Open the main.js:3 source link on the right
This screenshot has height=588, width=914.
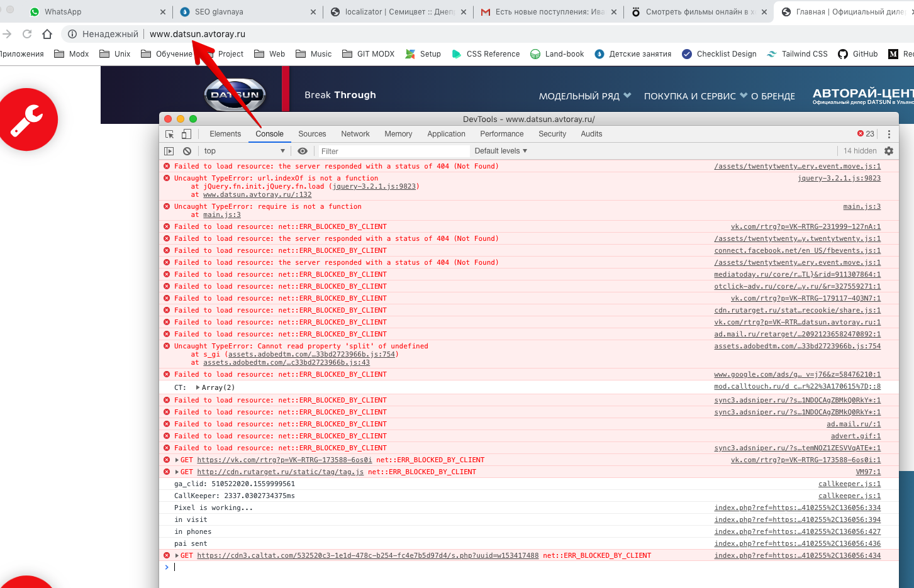(x=862, y=207)
